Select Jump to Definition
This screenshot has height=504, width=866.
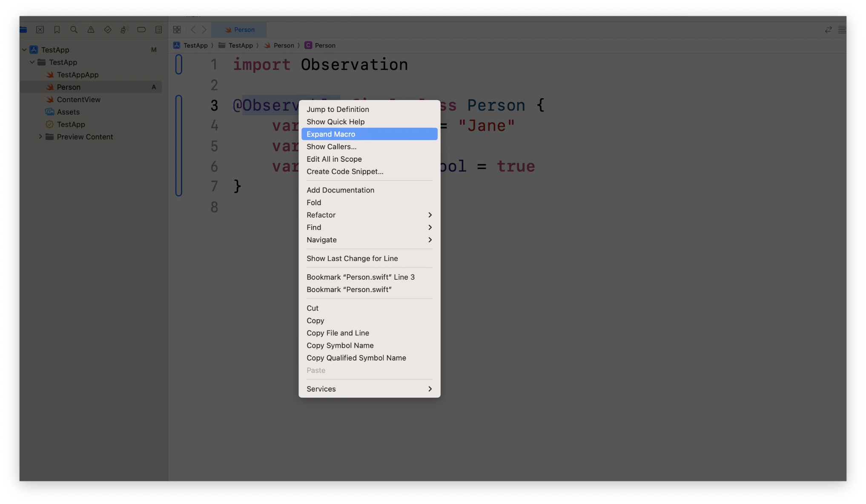338,109
